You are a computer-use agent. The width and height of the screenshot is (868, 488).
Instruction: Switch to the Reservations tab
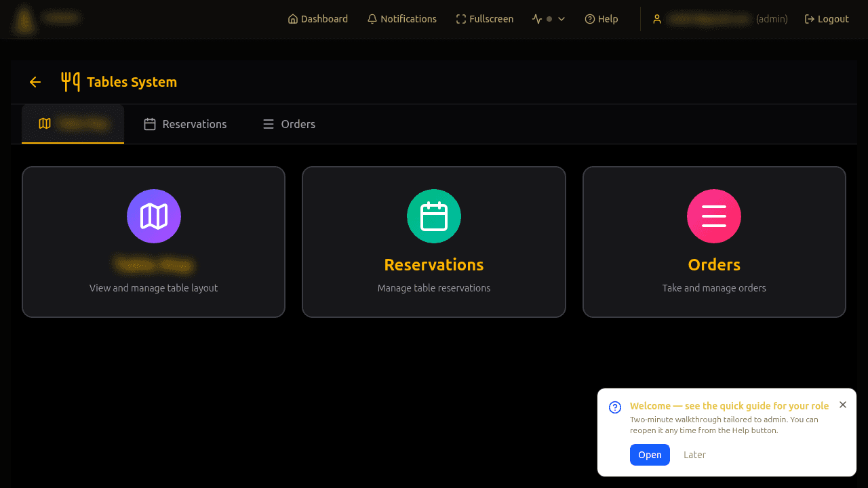pyautogui.click(x=185, y=124)
